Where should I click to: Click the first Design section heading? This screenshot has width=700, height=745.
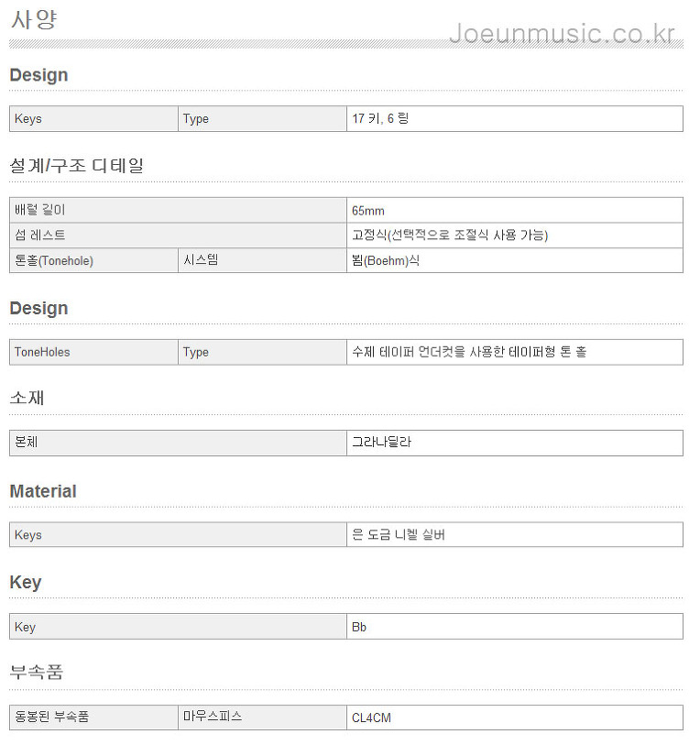tap(39, 75)
